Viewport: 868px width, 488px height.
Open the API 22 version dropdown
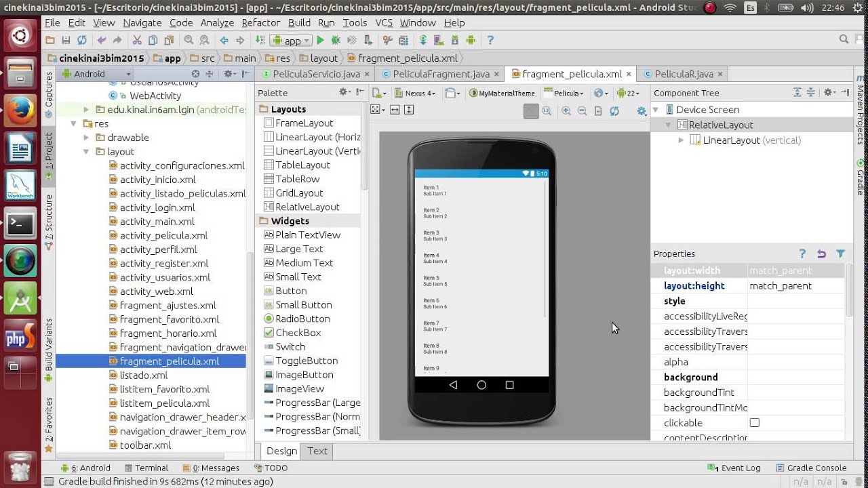(628, 93)
